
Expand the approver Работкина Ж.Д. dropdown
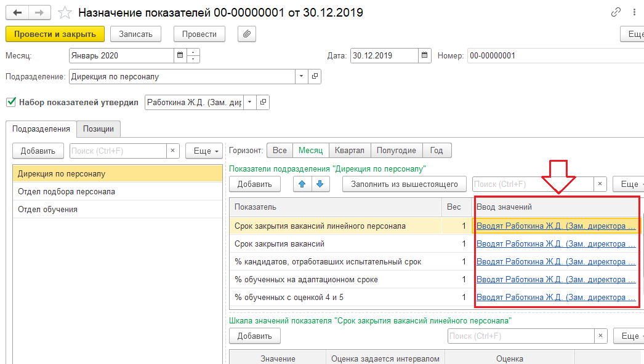click(x=250, y=102)
